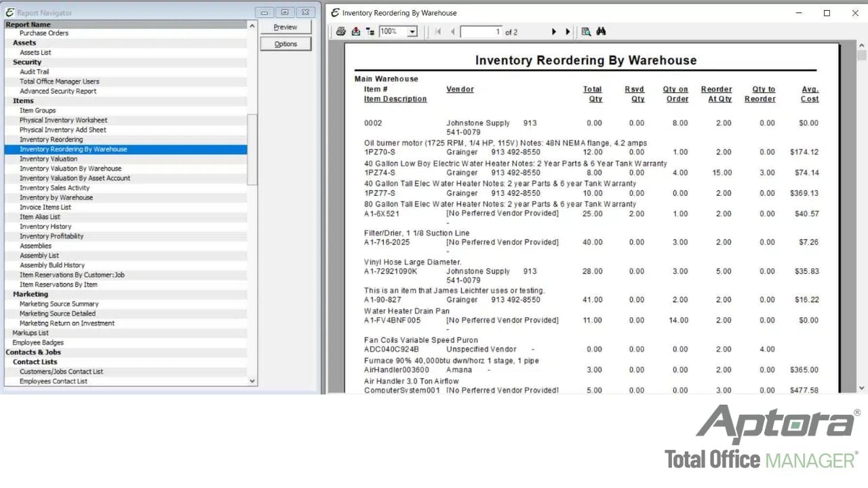This screenshot has height=488, width=868.
Task: Click the binoculars find icon
Action: pyautogui.click(x=601, y=32)
